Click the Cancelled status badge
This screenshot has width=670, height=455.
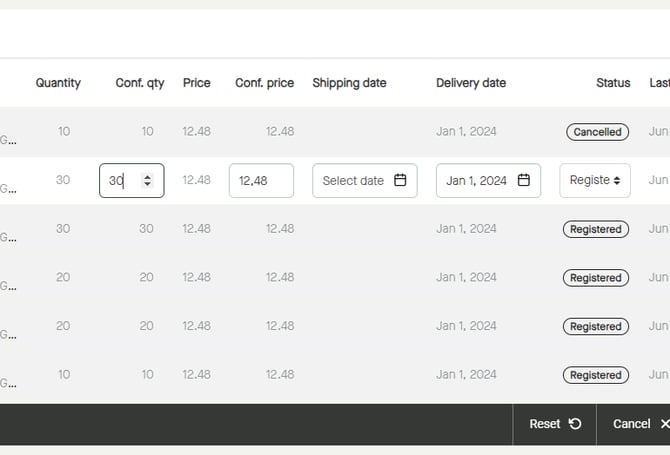coord(597,132)
